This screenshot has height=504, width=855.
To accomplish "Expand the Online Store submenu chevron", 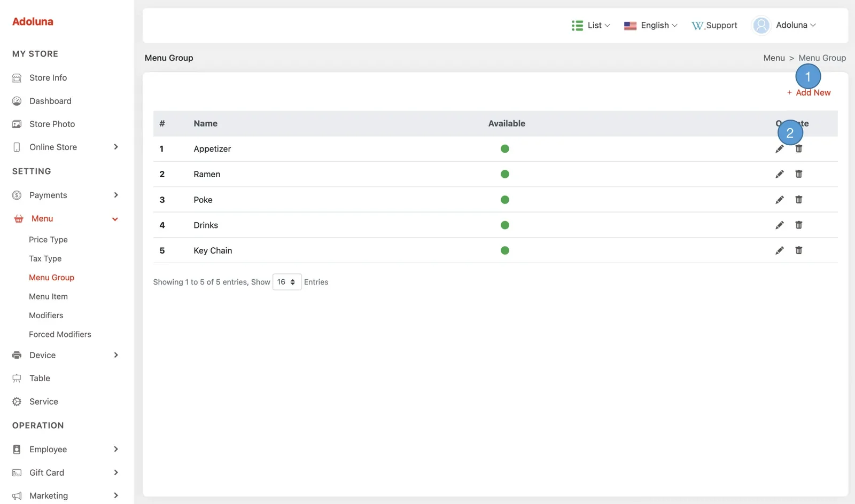I will click(116, 147).
